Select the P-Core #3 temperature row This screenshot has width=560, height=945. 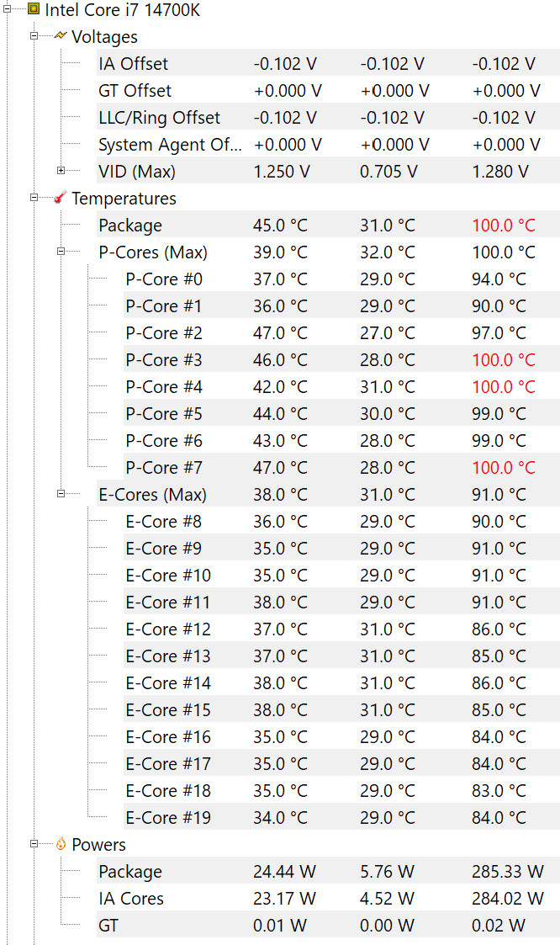[164, 360]
